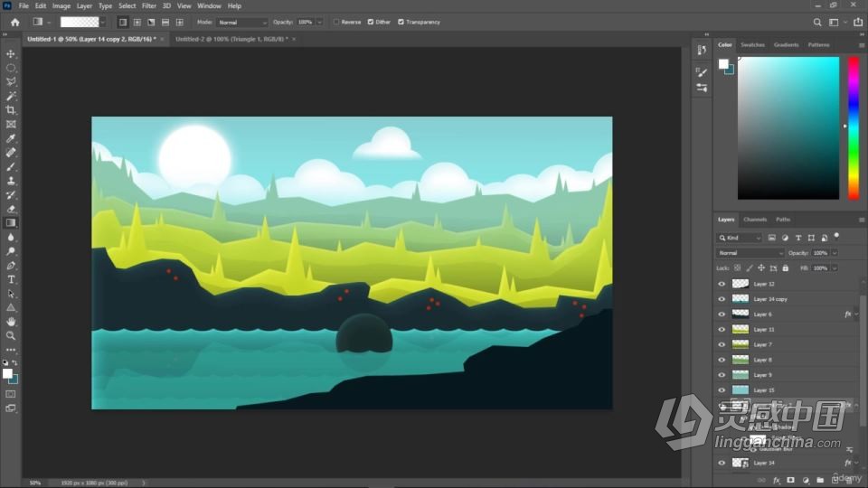
Task: Select the Pen tool
Action: [11, 265]
